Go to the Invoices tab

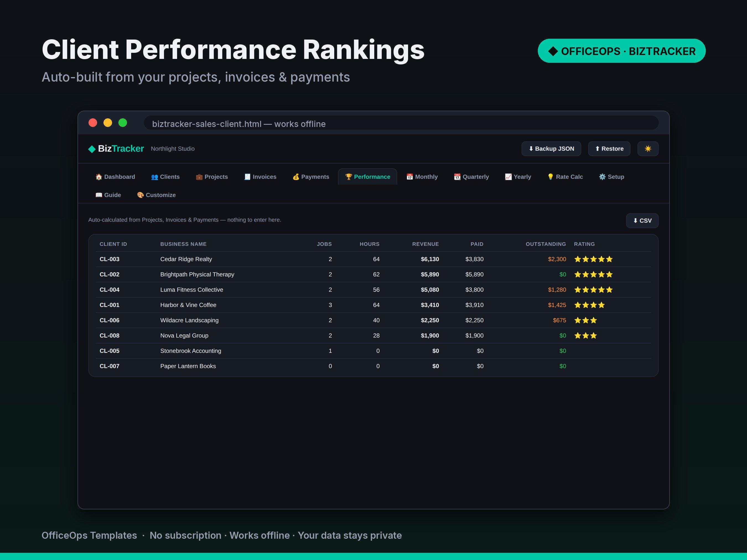pyautogui.click(x=260, y=176)
